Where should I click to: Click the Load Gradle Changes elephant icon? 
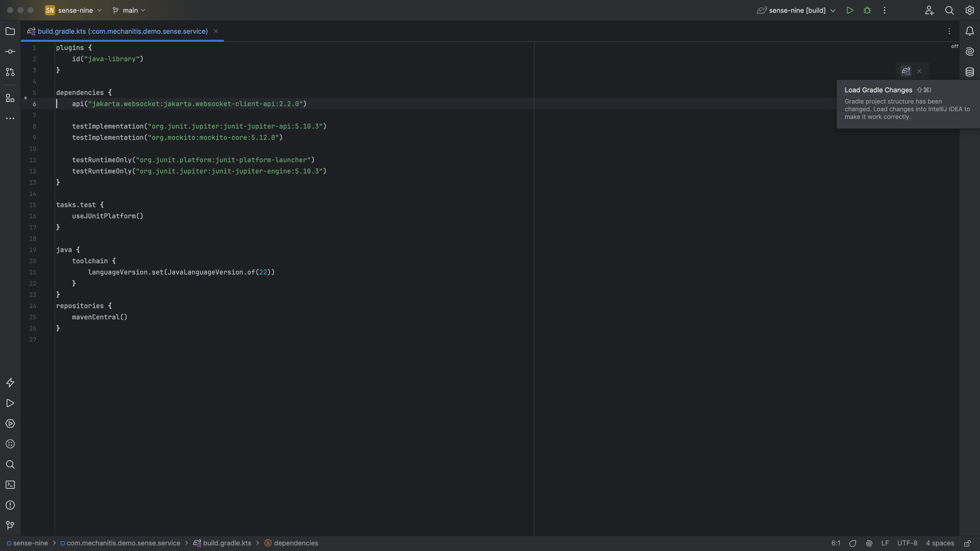click(906, 71)
